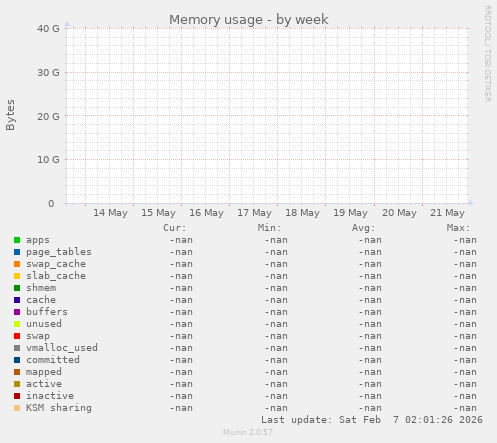Click the '17 May' date label
This screenshot has width=497, height=443.
coord(254,213)
